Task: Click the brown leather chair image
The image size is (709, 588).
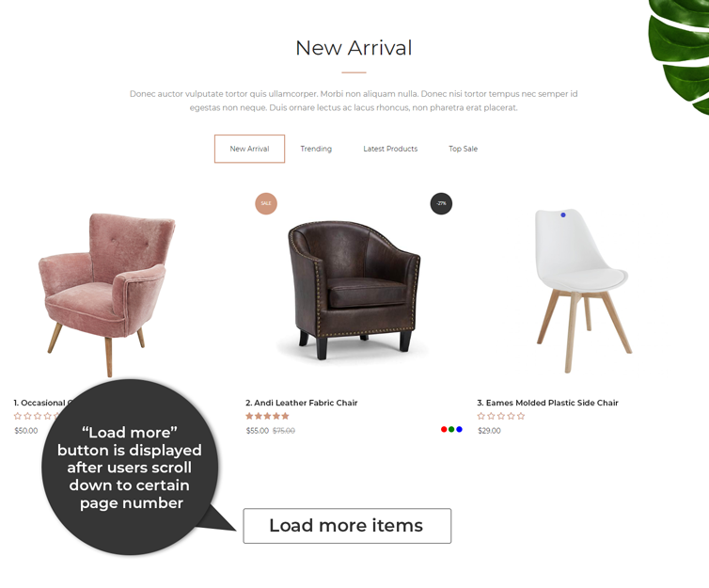Action: 354,291
